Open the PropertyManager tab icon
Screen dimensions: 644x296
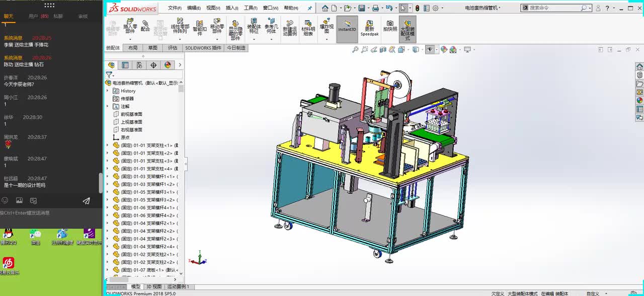pyautogui.click(x=125, y=65)
